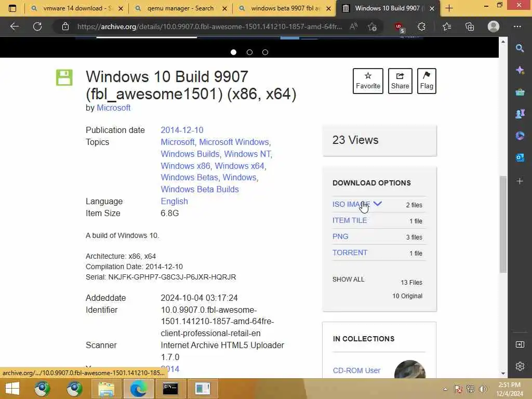The height and width of the screenshot is (399, 532).
Task: Open the Windows NT topic link
Action: pyautogui.click(x=248, y=154)
